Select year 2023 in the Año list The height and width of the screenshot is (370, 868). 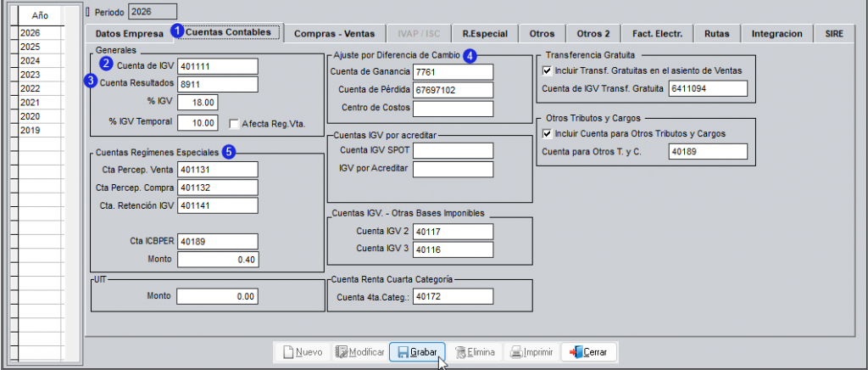(x=41, y=75)
